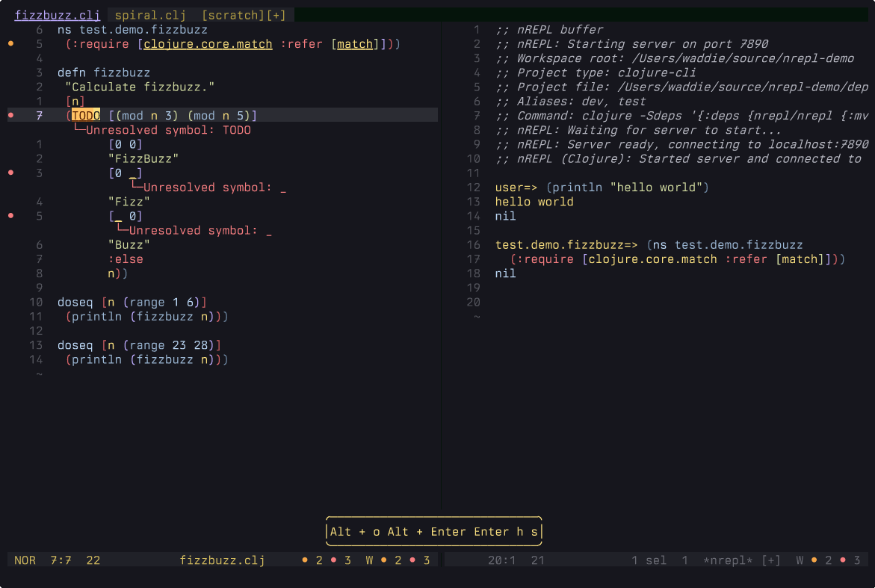Click the underlined clojure.core.match in the editor's require
The height and width of the screenshot is (588, 875).
[x=208, y=44]
